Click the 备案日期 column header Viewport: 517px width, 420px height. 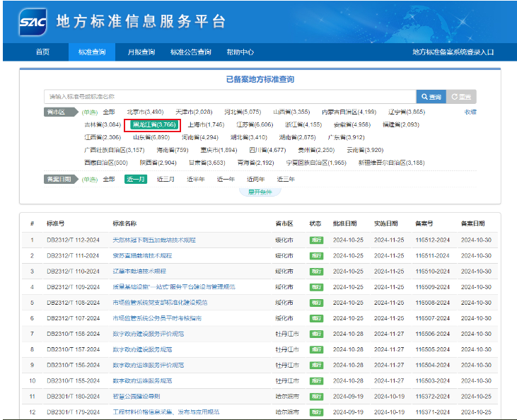(x=472, y=223)
